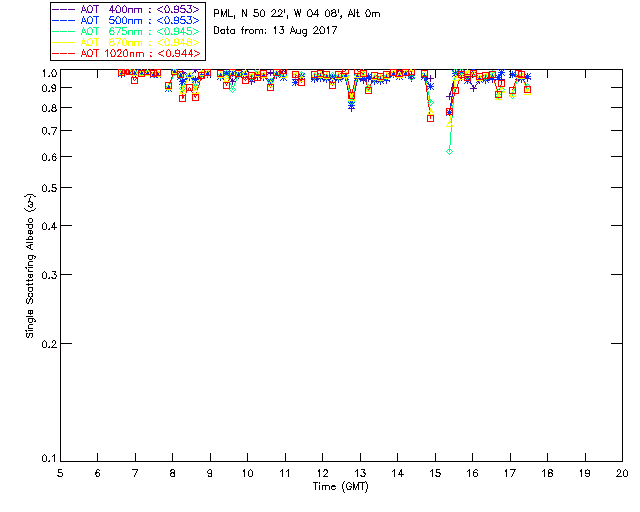Click the 'Data from: 13 Aug 2017' text
Viewport: 640px width, 512px height.
point(275,31)
